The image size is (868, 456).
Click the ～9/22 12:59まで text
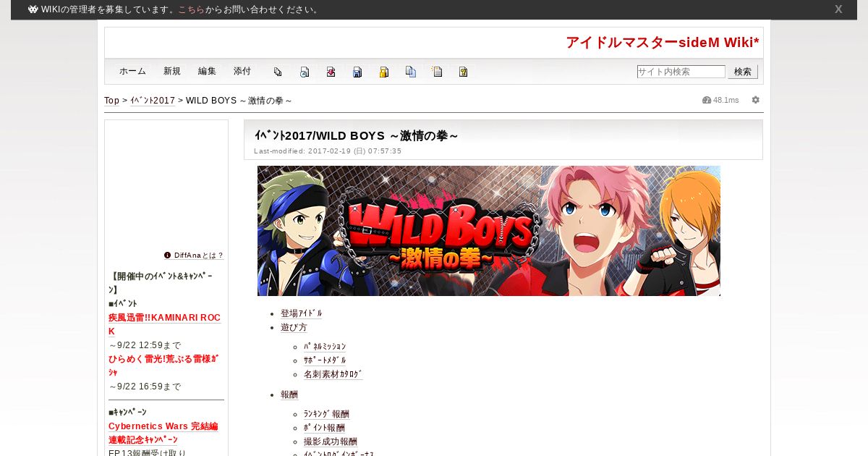point(145,345)
